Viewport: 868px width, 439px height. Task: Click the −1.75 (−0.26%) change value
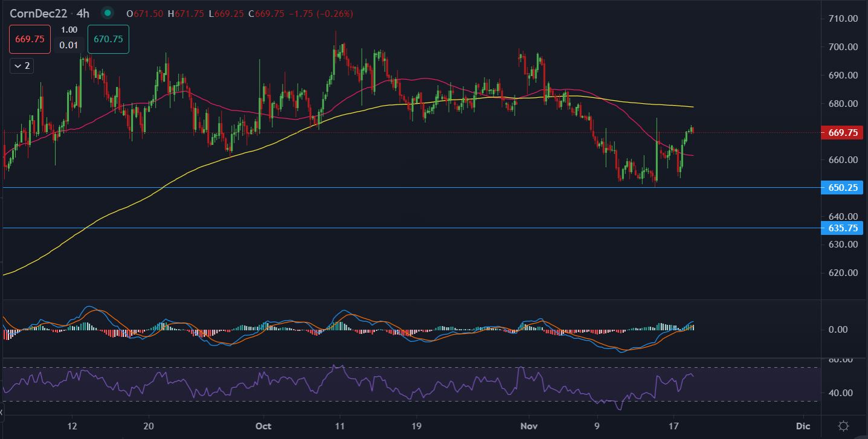click(x=322, y=13)
